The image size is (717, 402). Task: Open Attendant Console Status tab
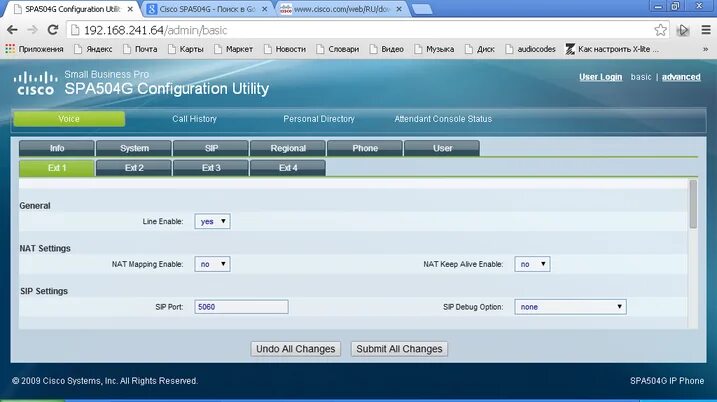tap(443, 119)
